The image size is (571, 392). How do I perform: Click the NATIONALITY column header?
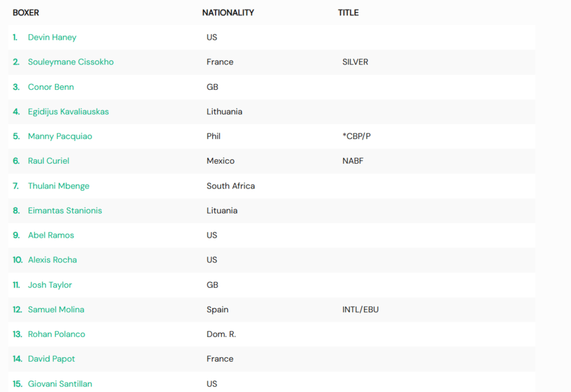228,13
